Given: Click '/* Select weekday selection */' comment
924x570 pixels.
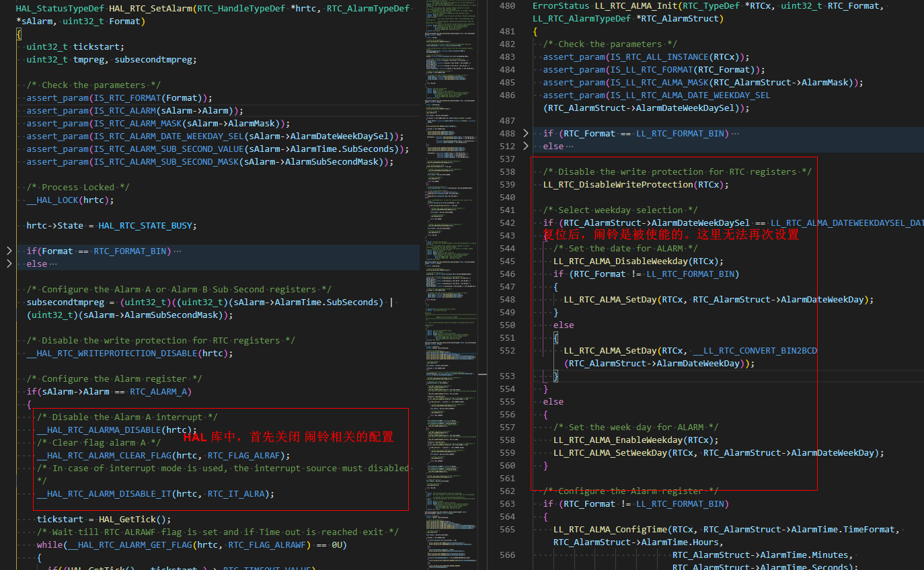Looking at the screenshot, I should click(x=621, y=210).
